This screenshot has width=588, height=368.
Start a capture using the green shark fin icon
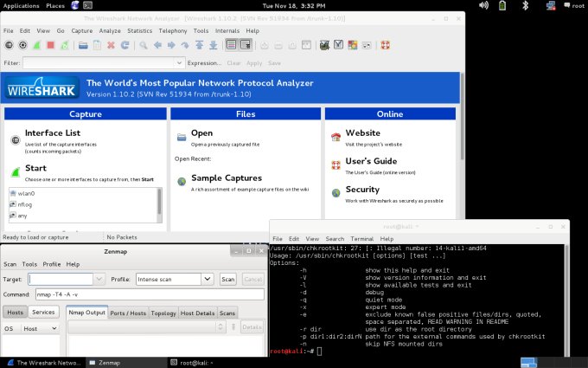tap(37, 45)
